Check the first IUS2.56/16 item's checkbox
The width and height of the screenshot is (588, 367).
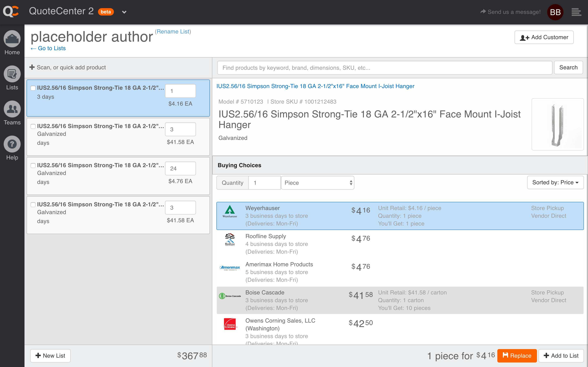coord(33,88)
